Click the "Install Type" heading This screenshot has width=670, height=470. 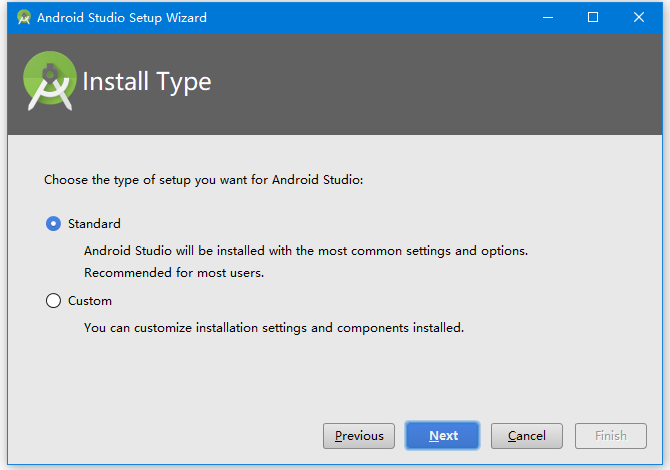point(147,82)
